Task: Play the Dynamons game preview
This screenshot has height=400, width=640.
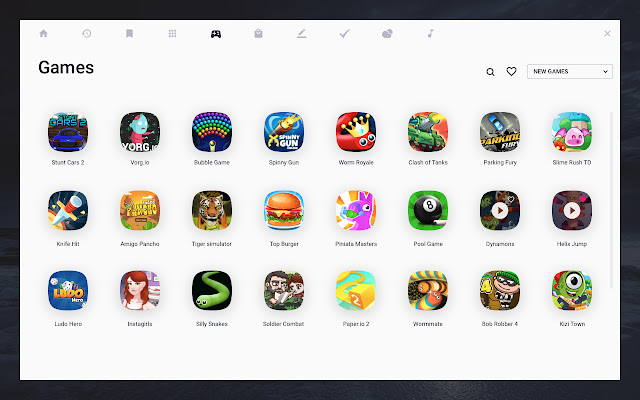Action: (500, 211)
